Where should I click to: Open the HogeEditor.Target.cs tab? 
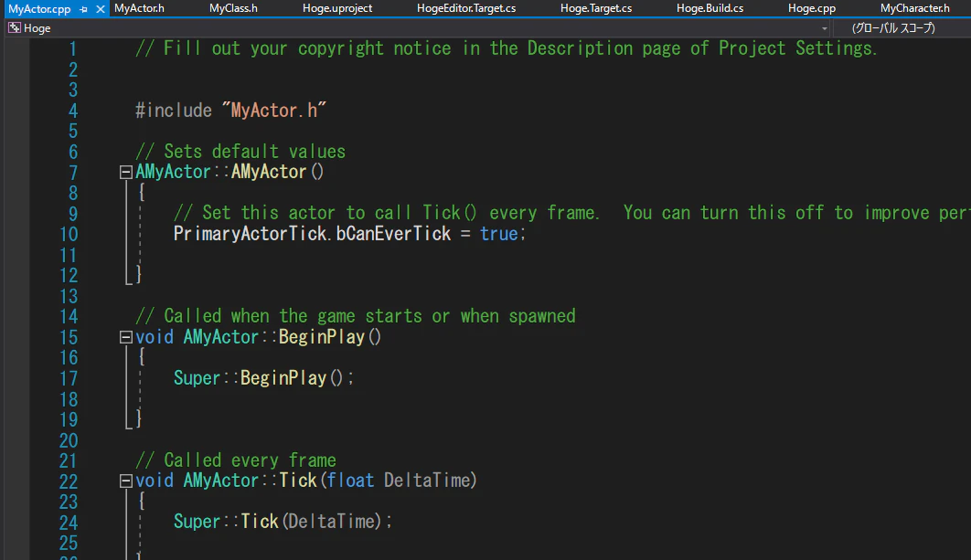click(x=466, y=8)
